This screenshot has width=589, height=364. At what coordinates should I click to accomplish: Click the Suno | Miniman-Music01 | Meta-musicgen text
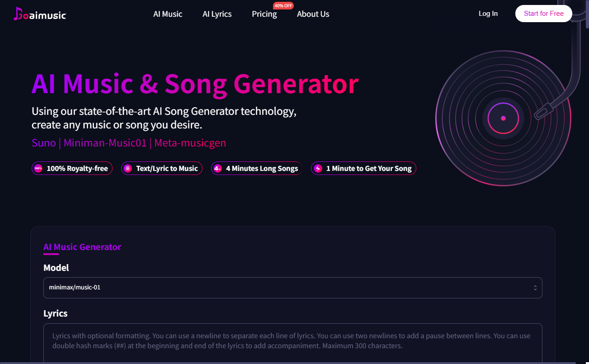[x=129, y=143]
